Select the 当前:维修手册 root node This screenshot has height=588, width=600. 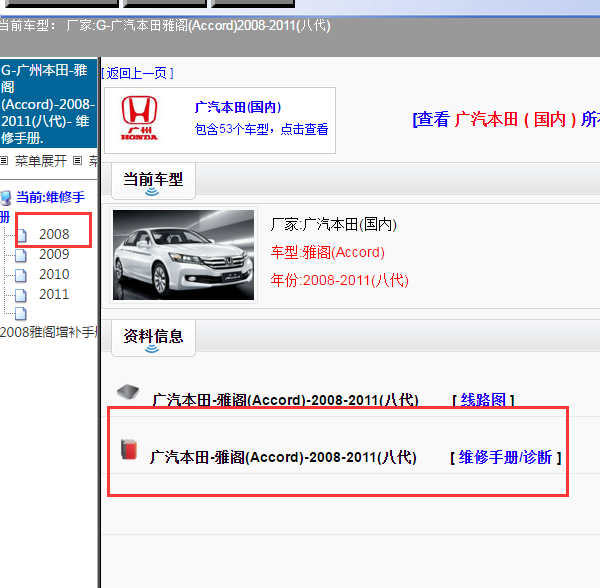click(x=50, y=197)
